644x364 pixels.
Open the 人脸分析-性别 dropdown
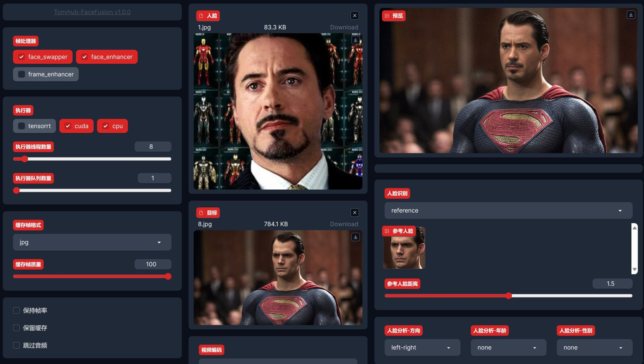[x=594, y=348]
